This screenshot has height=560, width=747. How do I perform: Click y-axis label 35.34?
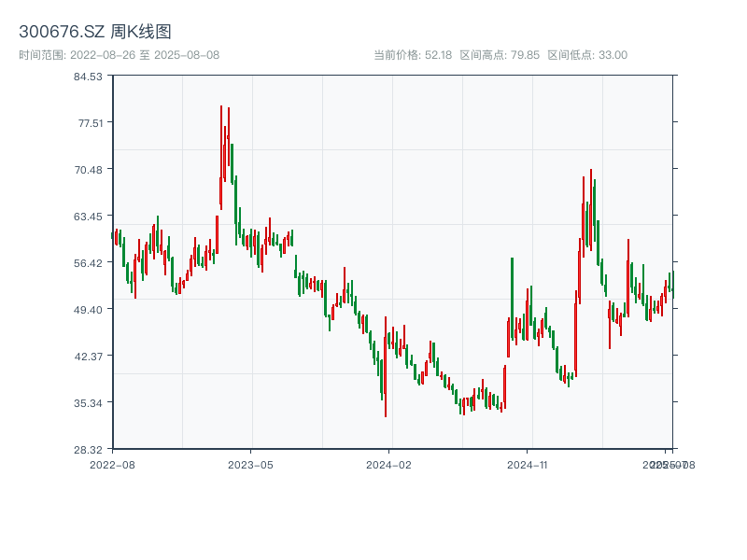point(88,403)
